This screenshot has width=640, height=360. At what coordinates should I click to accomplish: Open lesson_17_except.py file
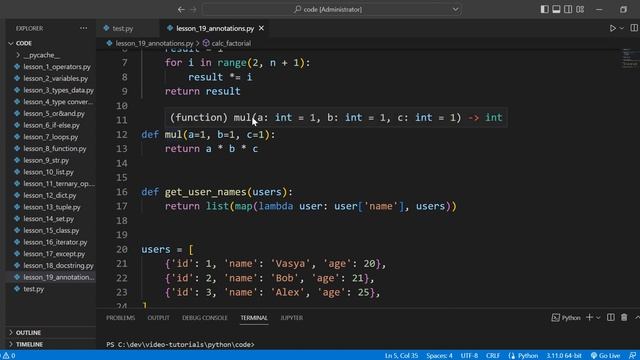pos(54,254)
